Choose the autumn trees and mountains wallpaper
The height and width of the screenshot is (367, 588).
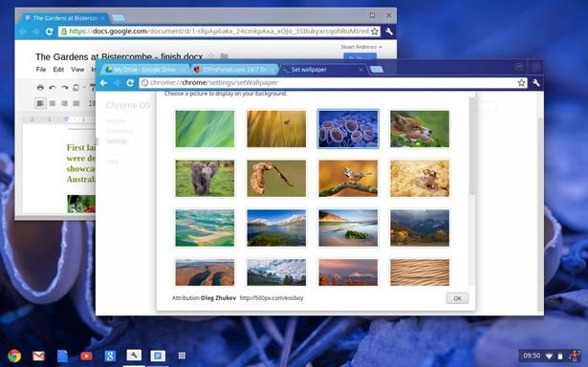(420, 227)
